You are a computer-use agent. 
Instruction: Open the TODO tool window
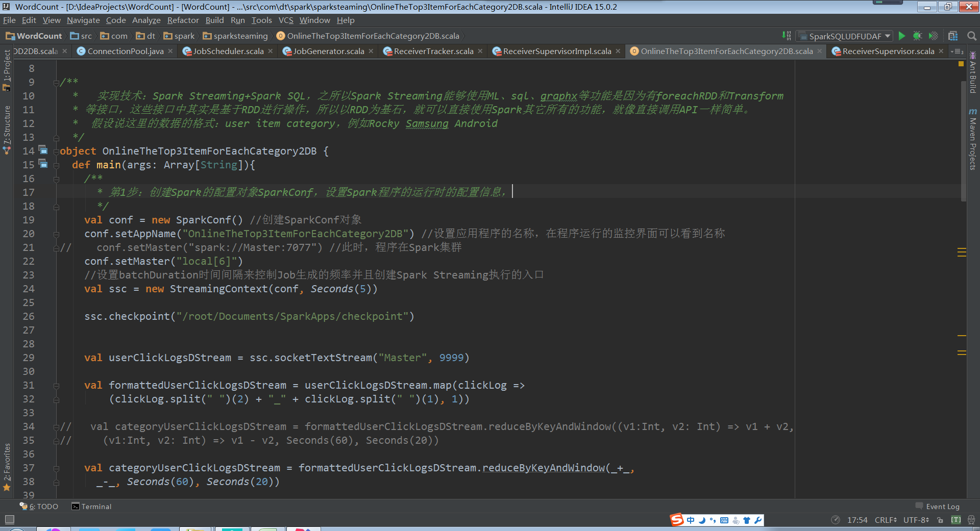tap(39, 507)
